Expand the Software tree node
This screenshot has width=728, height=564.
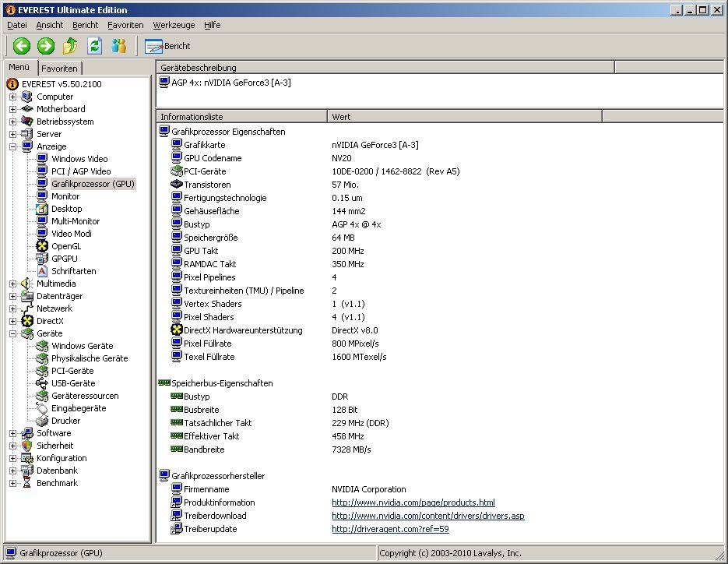pyautogui.click(x=13, y=433)
